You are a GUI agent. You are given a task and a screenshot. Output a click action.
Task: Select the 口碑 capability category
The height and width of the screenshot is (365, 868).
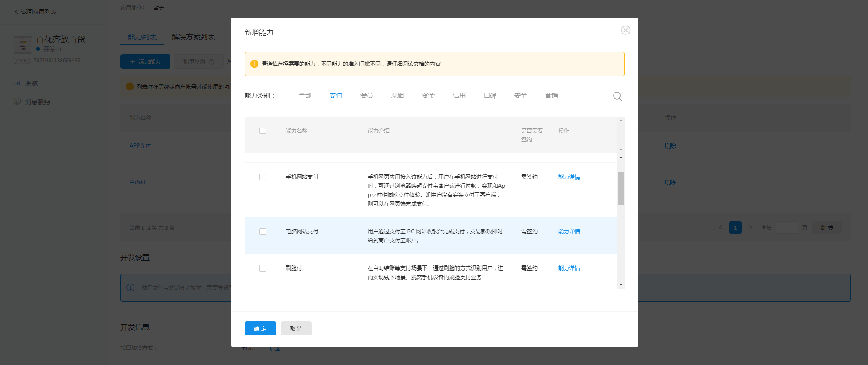(490, 96)
